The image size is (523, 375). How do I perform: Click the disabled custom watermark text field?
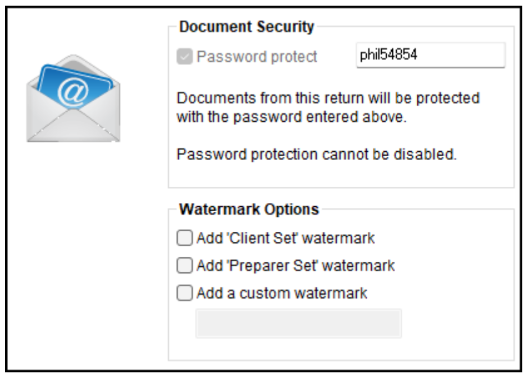pyautogui.click(x=299, y=323)
